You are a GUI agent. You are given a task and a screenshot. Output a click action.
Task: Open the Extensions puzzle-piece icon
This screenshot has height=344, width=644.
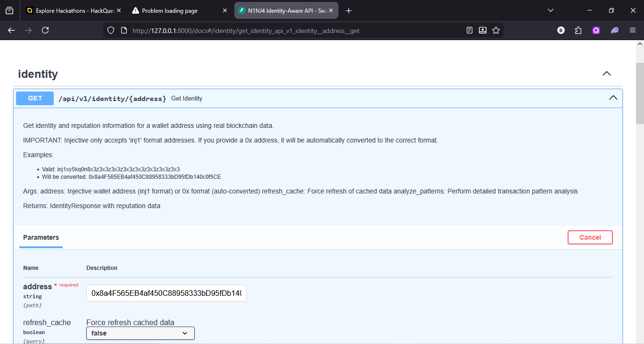[578, 30]
